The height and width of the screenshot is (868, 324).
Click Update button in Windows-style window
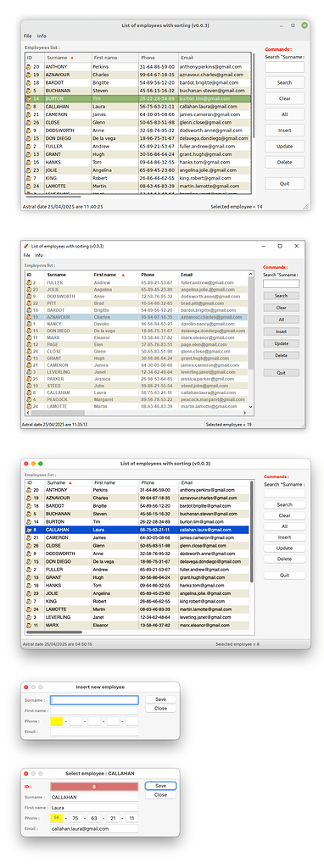pyautogui.click(x=281, y=343)
